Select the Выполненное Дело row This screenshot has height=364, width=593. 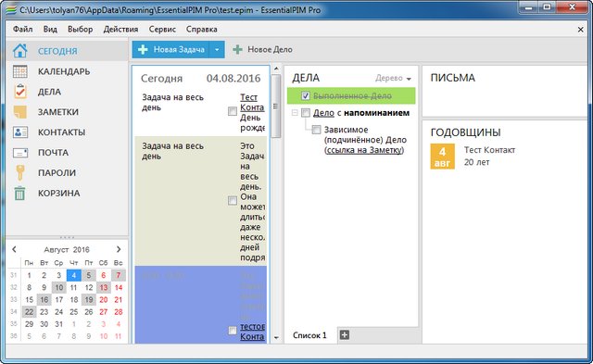click(x=351, y=96)
